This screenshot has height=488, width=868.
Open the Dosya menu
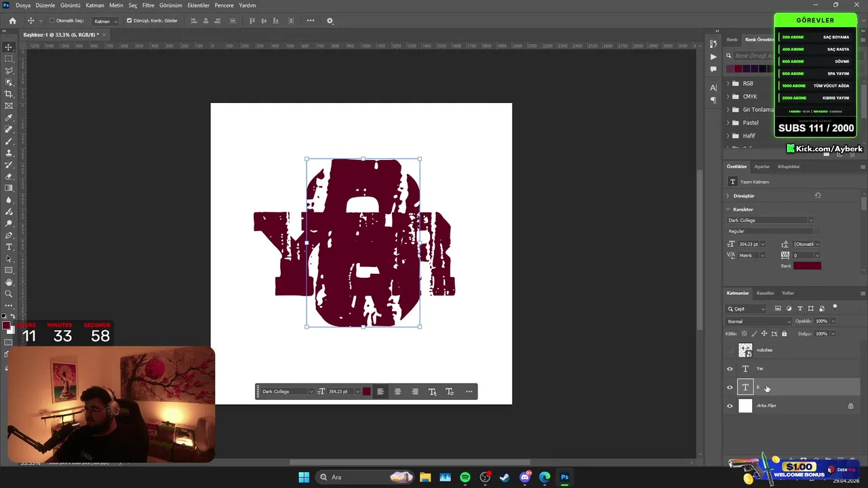[23, 5]
